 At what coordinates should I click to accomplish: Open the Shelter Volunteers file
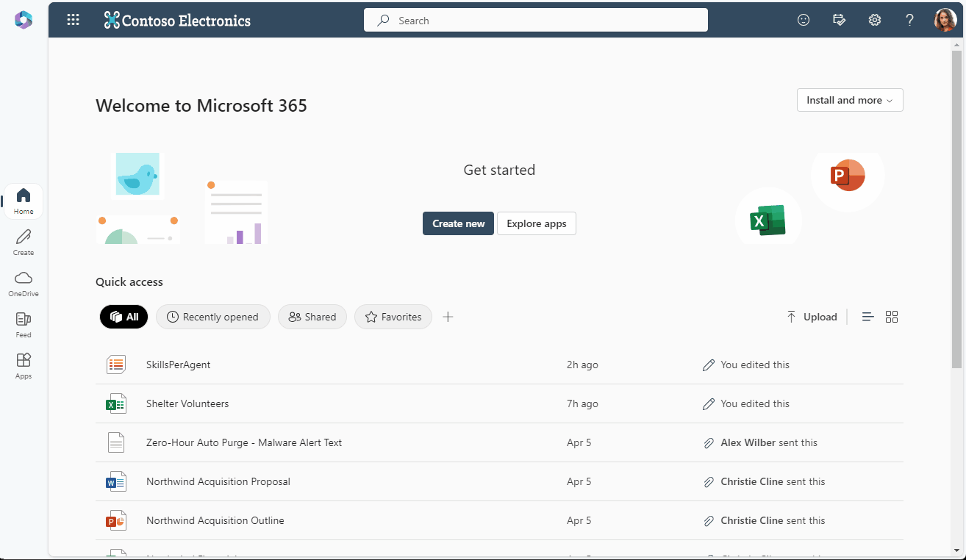click(187, 403)
